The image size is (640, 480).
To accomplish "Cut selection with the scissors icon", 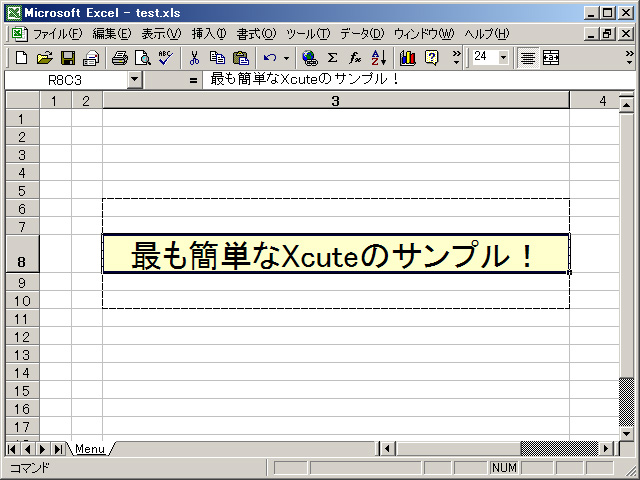I will 194,58.
